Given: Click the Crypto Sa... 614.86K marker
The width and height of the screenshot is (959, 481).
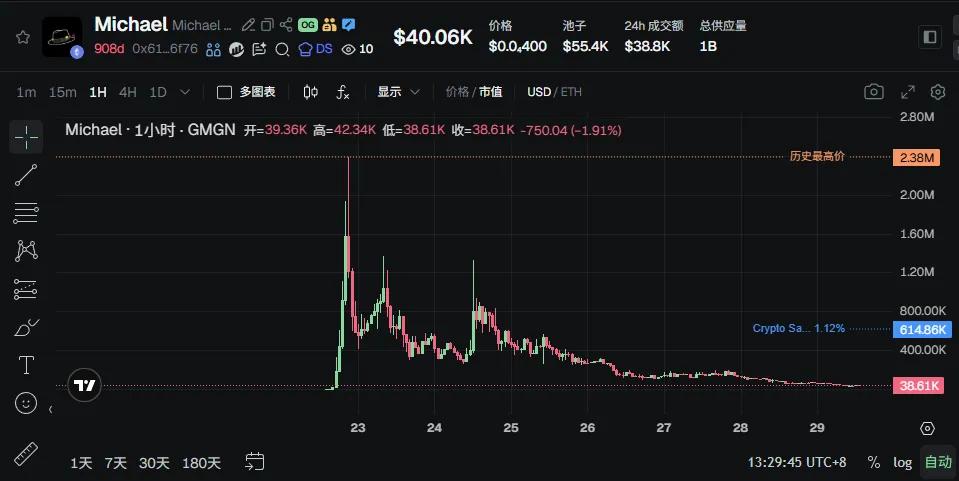Looking at the screenshot, I should [922, 329].
